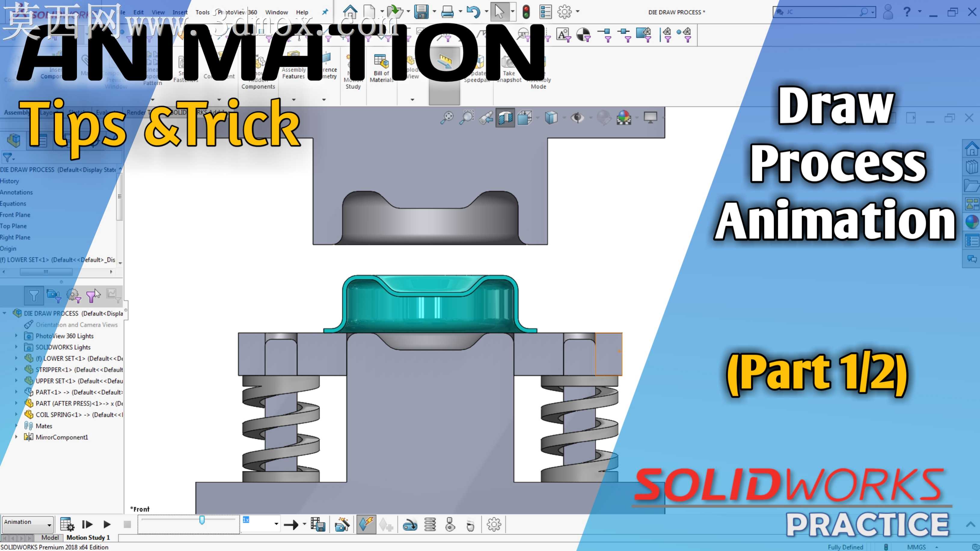This screenshot has height=551, width=980.
Task: Save the document with the floppy disk icon
Action: [421, 12]
